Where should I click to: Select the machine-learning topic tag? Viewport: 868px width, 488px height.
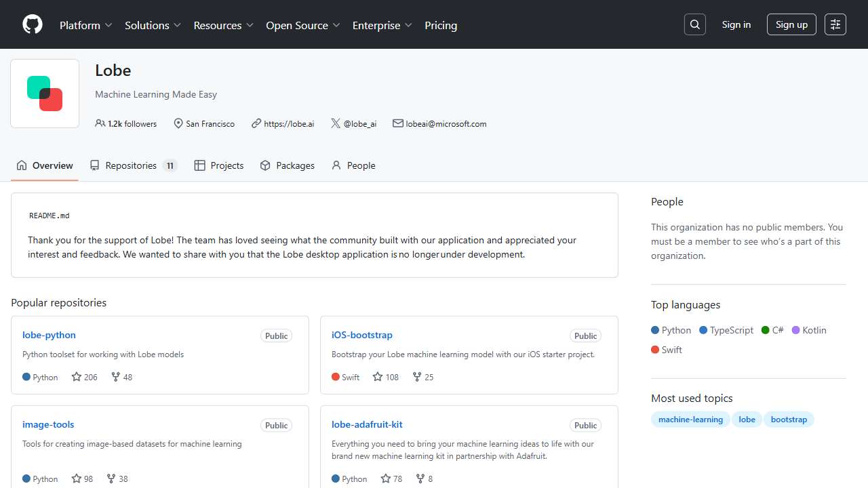tap(690, 420)
